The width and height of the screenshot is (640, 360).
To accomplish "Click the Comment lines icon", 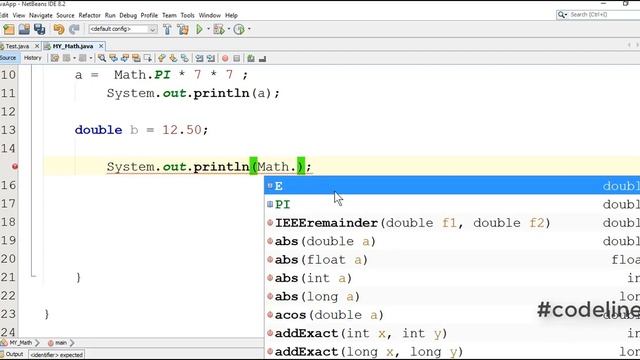I will point(251,58).
